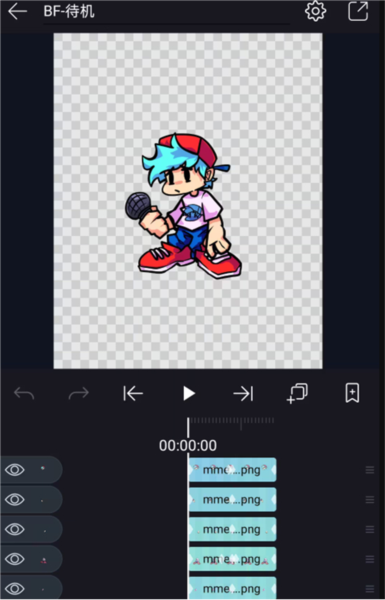Tap the fourth layer's reorder handle
Screen dimensions: 385x600
pyautogui.click(x=370, y=559)
